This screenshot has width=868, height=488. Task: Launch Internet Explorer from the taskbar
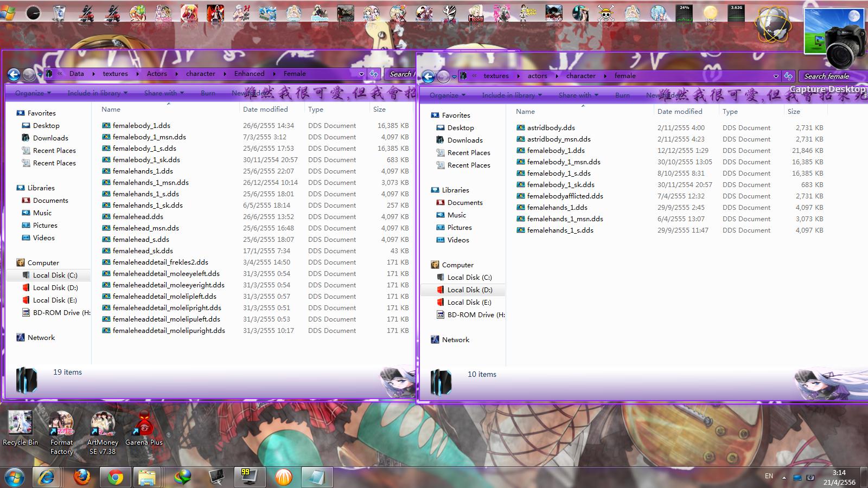coord(47,477)
